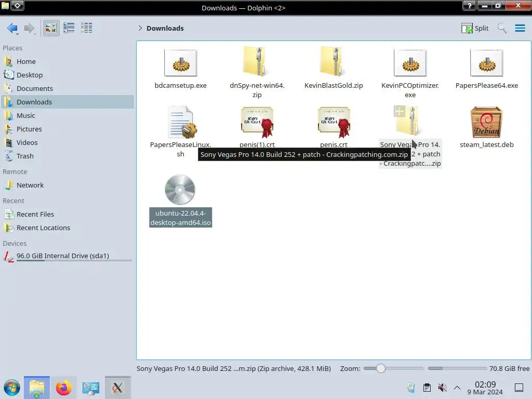Click the zoom slider handle
Viewport: 532px width, 399px height.
pyautogui.click(x=381, y=368)
